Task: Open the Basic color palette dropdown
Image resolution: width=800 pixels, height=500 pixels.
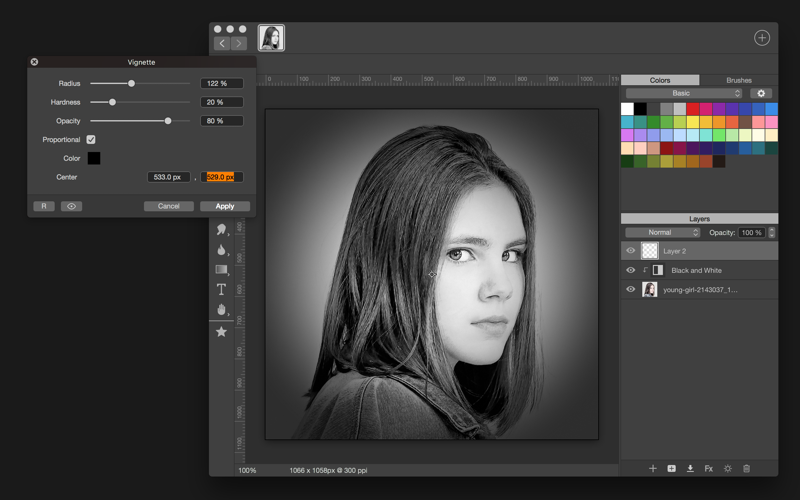Action: point(684,93)
